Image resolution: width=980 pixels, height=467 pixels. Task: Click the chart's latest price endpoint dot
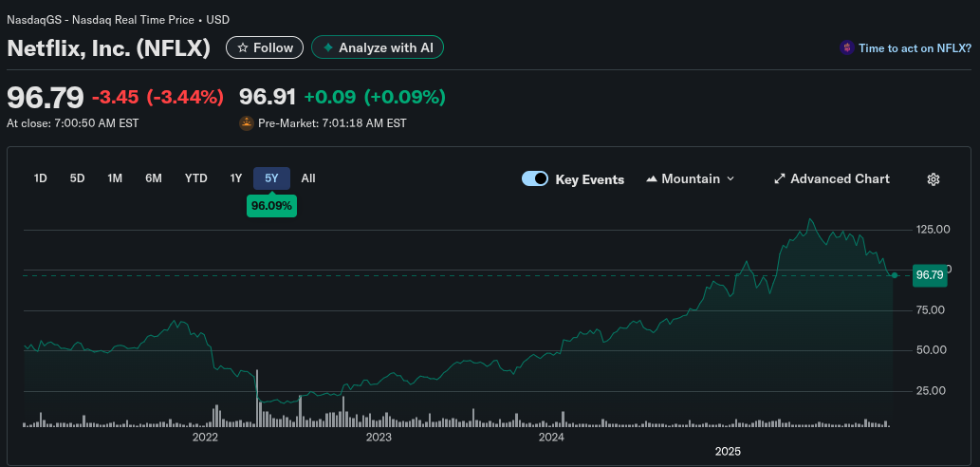895,275
